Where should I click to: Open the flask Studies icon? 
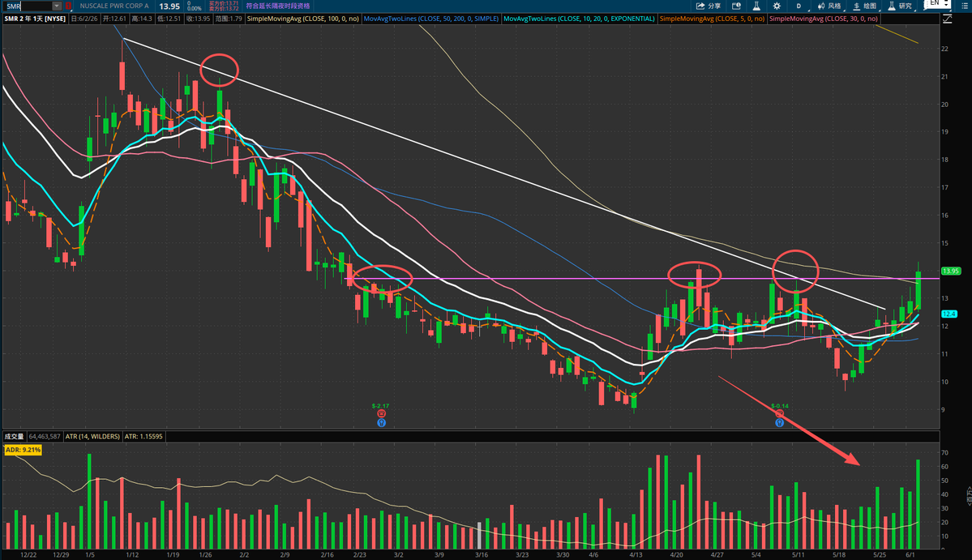[756, 6]
